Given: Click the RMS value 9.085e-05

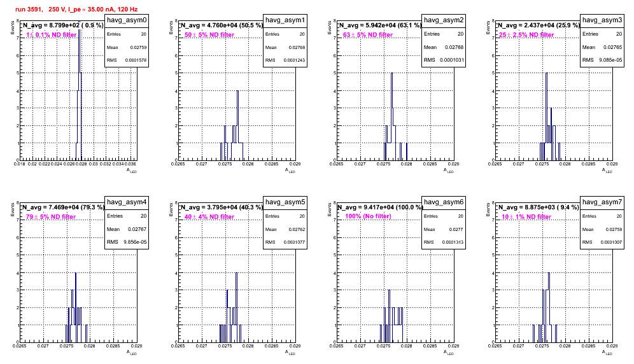Looking at the screenshot, I should coord(610,60).
